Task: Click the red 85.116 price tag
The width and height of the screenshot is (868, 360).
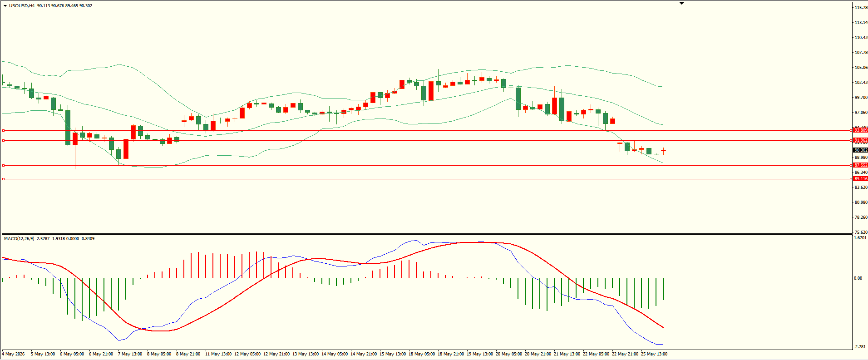Action: click(861, 179)
